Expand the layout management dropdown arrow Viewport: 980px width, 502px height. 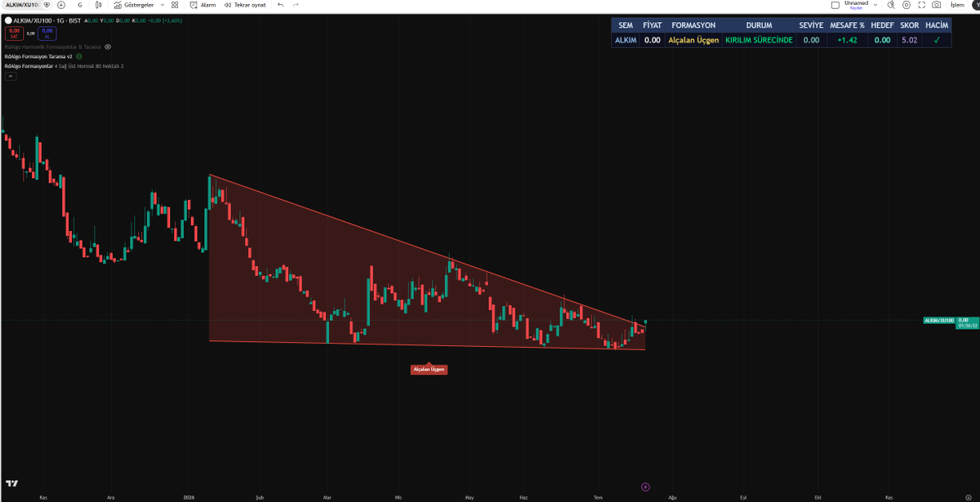pos(875,5)
